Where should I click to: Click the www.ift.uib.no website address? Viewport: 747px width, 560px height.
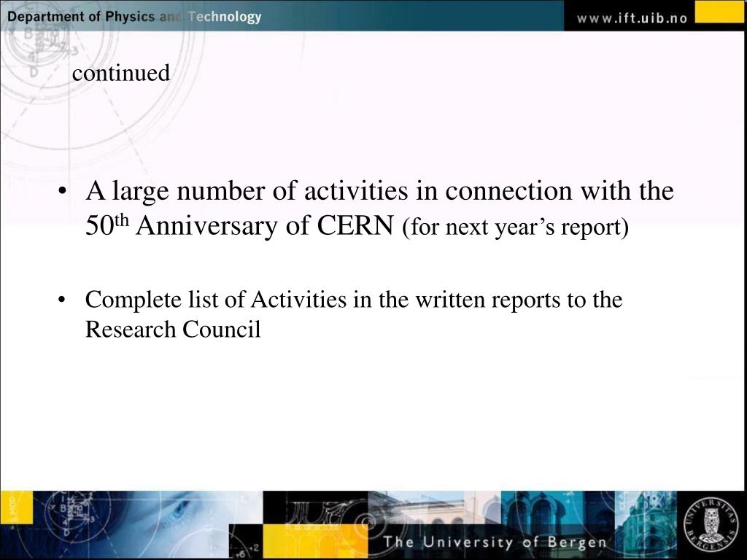pyautogui.click(x=632, y=18)
